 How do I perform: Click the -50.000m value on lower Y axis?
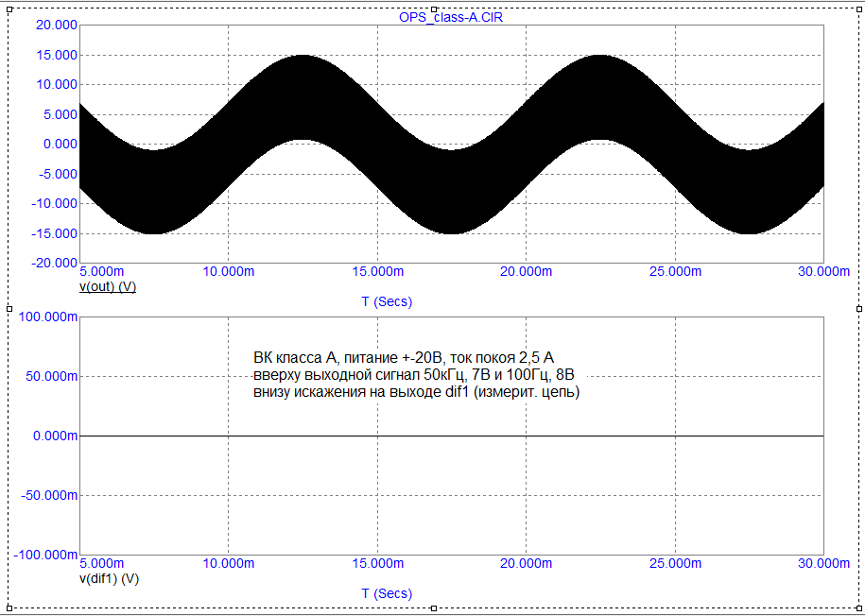pyautogui.click(x=49, y=495)
